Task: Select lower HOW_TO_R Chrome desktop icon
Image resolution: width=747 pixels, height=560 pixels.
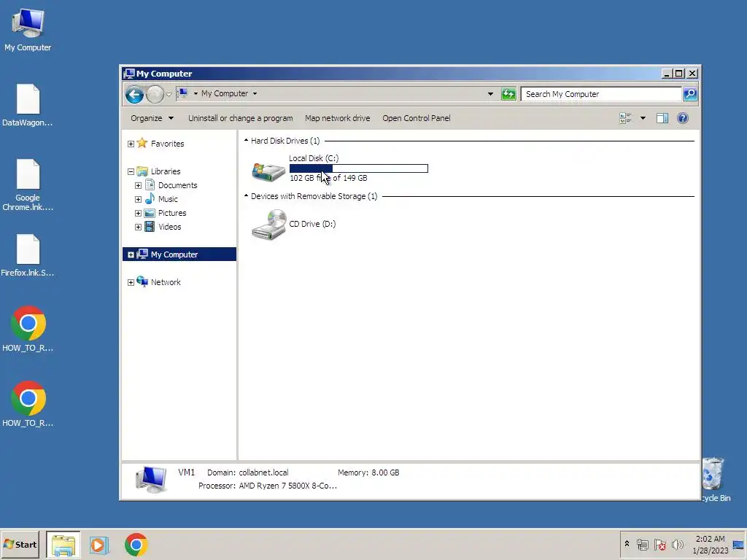Action: coord(28,404)
